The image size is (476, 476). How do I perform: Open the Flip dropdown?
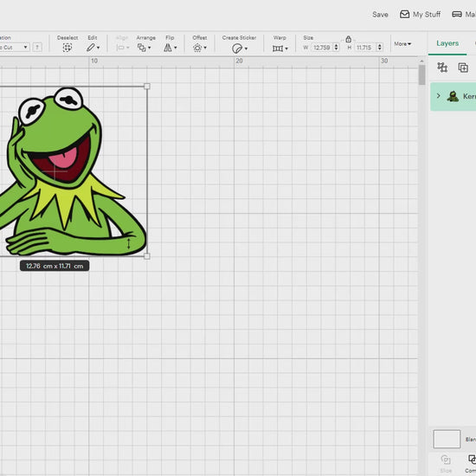[170, 48]
